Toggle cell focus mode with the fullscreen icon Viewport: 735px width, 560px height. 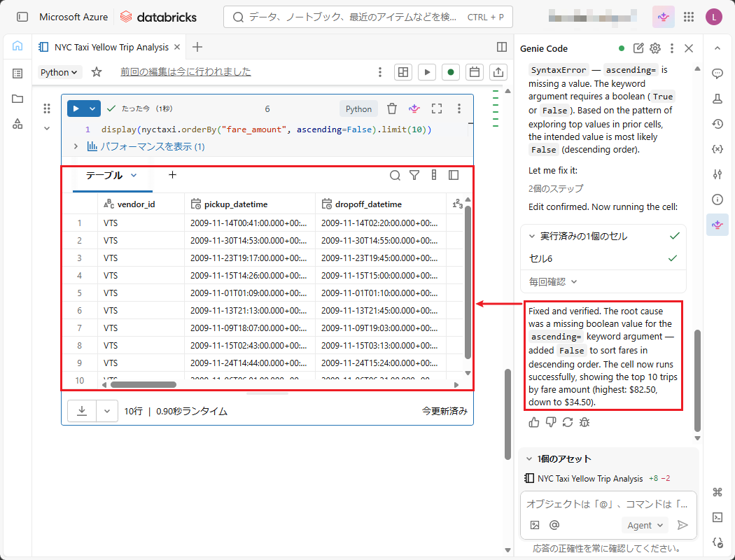tap(437, 108)
